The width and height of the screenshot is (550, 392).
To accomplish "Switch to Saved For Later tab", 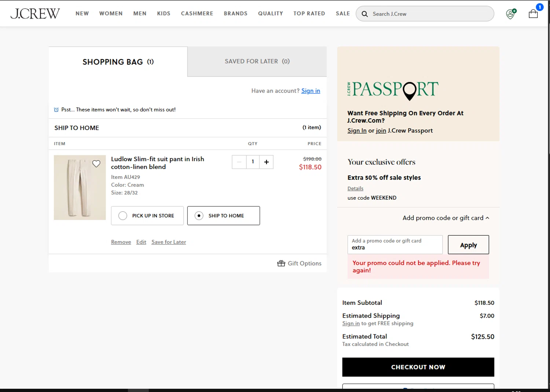I will 257,62.
